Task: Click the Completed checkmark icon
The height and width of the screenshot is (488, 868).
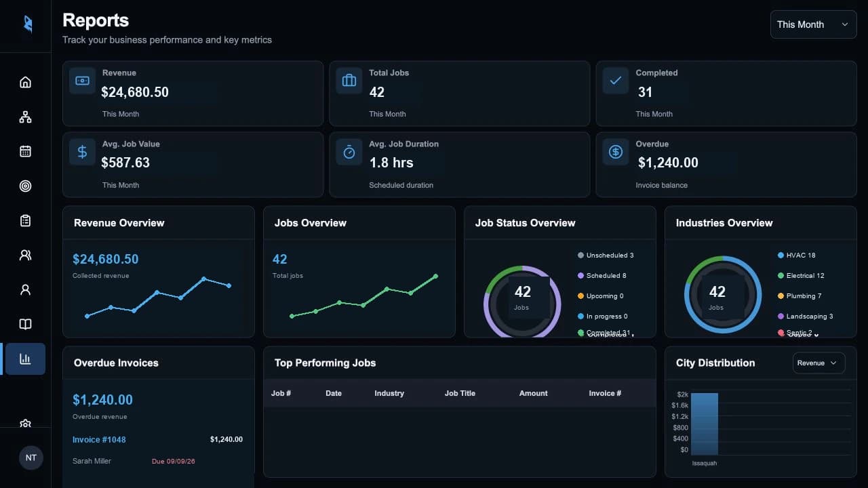Action: 616,81
